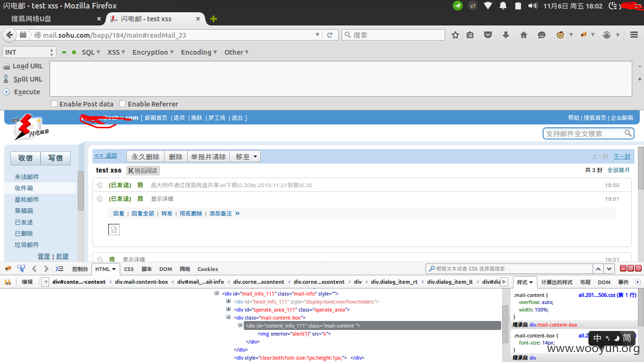
Task: Open the 移至 move-to dropdown
Action: pos(245,156)
